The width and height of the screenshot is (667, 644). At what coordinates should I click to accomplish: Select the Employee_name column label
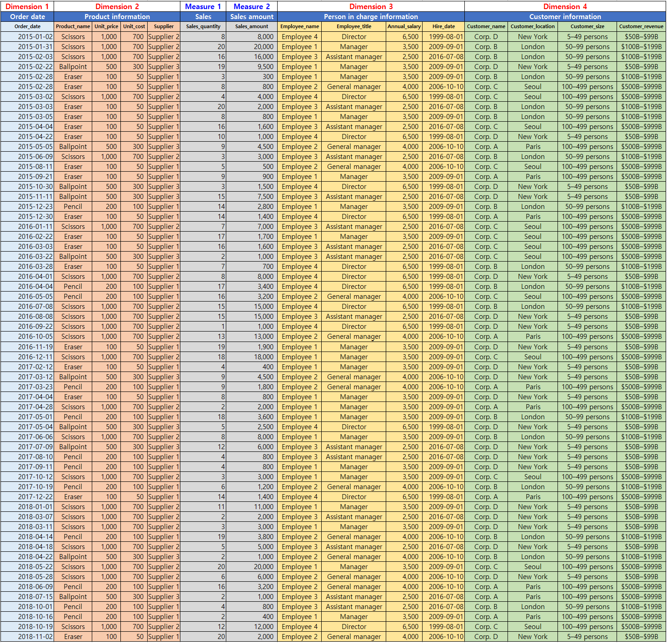299,26
